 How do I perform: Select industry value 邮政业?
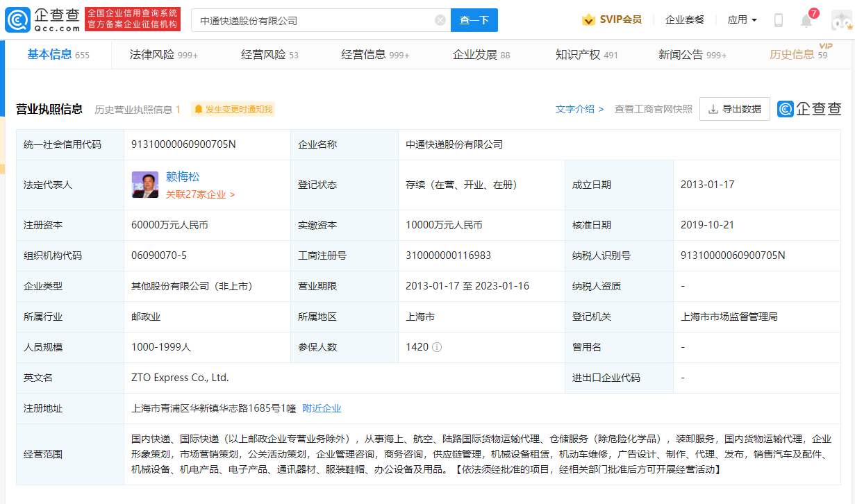click(x=146, y=317)
